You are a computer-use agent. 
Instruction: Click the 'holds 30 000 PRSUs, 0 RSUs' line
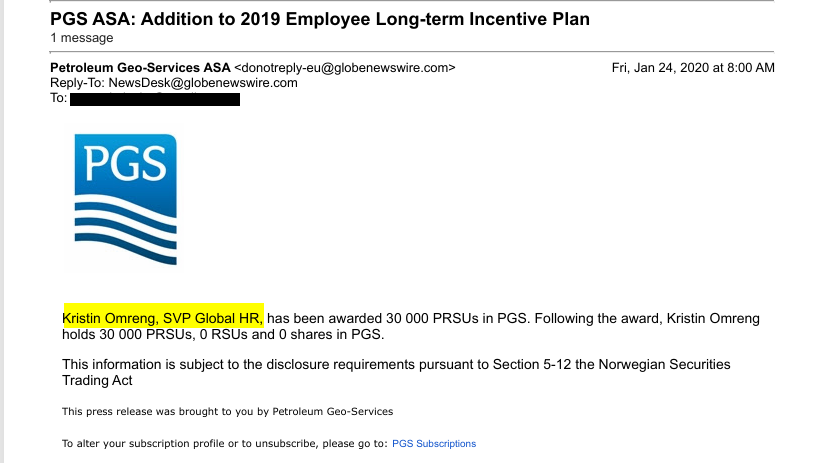[223, 334]
